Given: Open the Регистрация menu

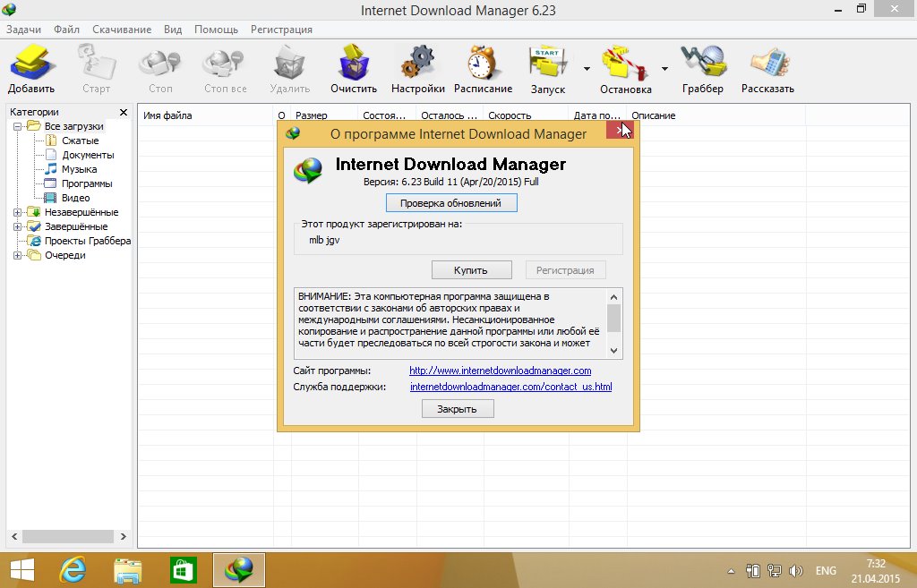Looking at the screenshot, I should click(281, 30).
